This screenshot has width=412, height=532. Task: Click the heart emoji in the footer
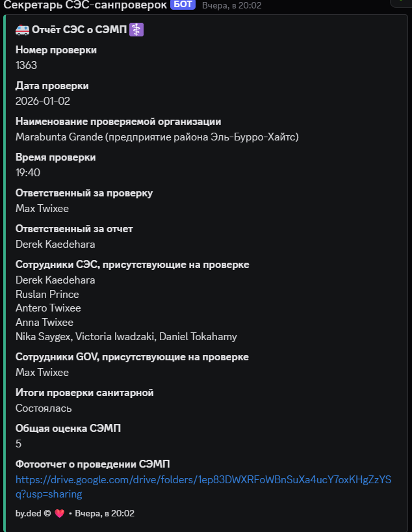pos(60,513)
